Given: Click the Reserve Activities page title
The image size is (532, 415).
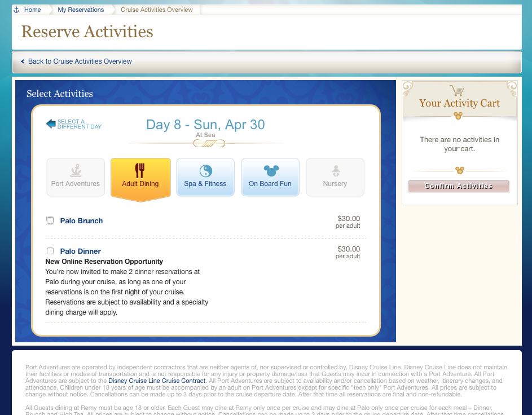Looking at the screenshot, I should (87, 32).
